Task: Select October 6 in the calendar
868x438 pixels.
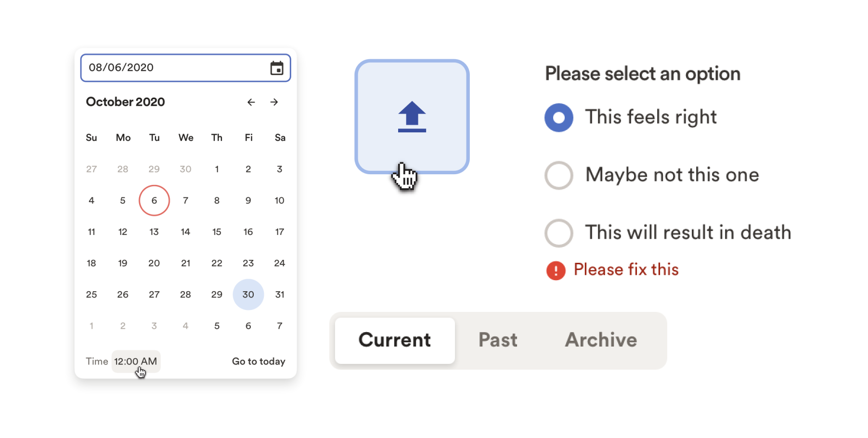Action: click(154, 200)
